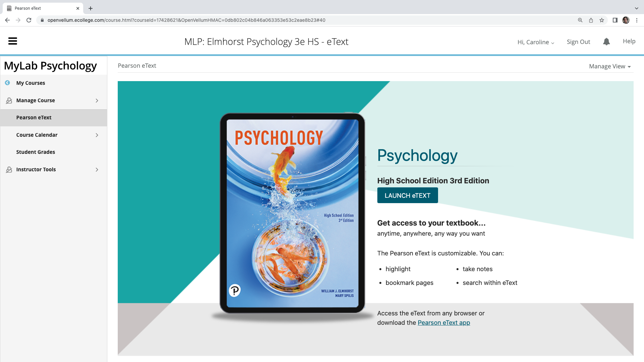Click the My Courses back arrow icon
This screenshot has width=644, height=362.
pyautogui.click(x=7, y=83)
